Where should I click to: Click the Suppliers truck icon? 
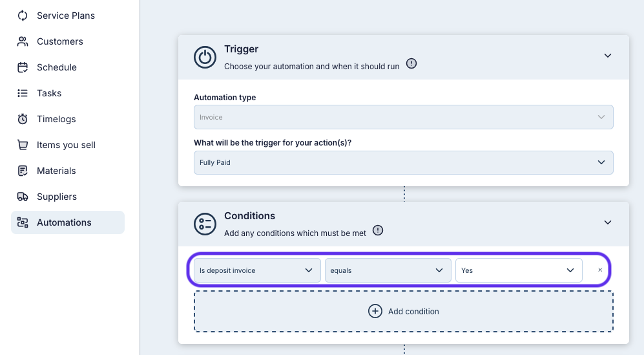tap(23, 197)
